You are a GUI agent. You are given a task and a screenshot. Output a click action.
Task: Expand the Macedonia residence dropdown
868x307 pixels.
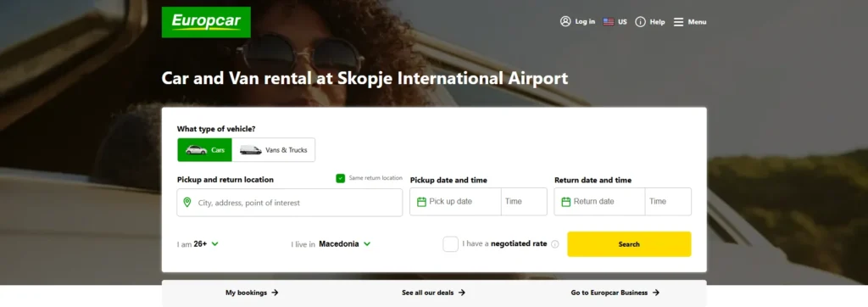point(331,244)
